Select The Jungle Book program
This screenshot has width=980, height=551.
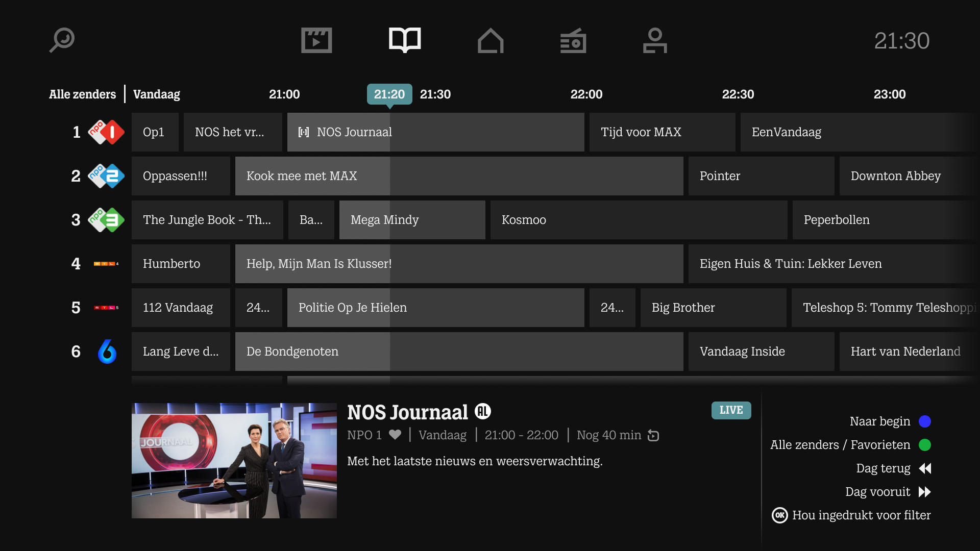pyautogui.click(x=207, y=220)
